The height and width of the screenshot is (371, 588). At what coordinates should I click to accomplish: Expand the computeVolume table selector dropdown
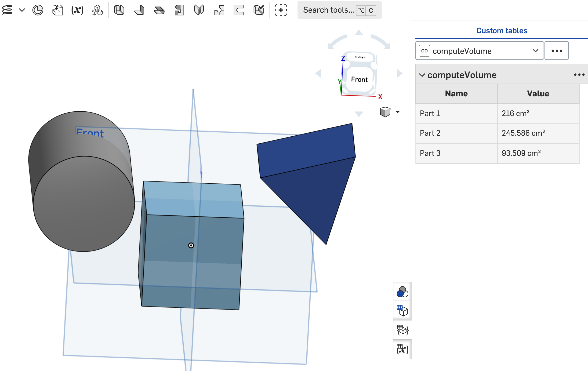click(x=536, y=51)
